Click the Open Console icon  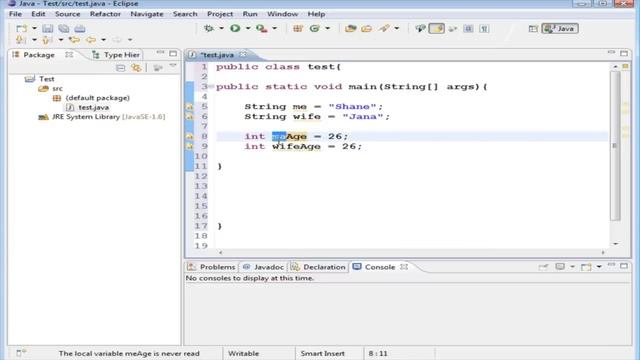click(586, 267)
